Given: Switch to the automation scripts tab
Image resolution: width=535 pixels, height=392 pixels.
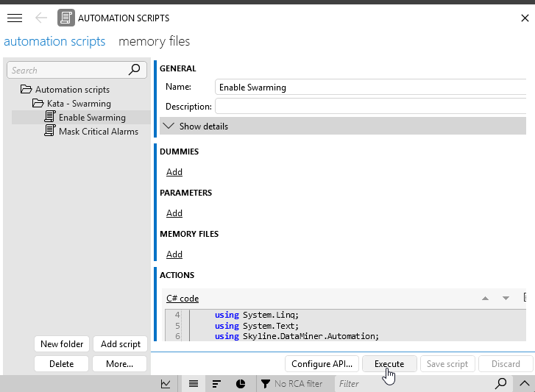Looking at the screenshot, I should pyautogui.click(x=54, y=42).
